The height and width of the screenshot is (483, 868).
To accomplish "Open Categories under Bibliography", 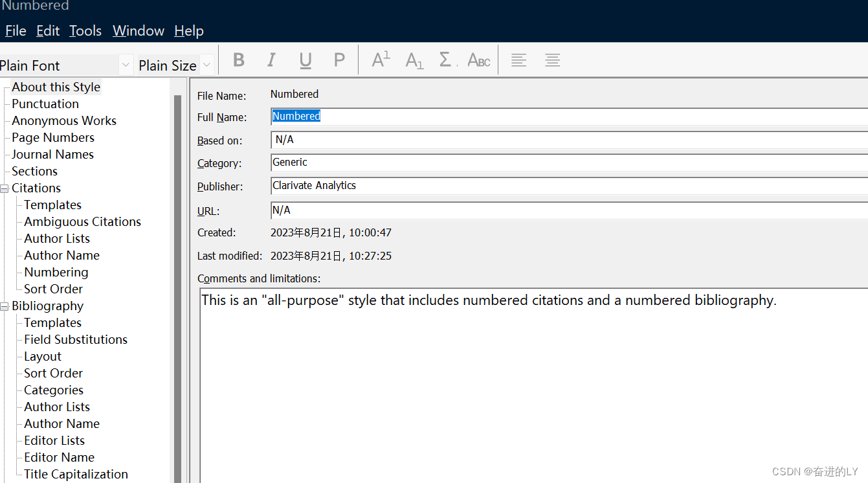I will click(54, 390).
